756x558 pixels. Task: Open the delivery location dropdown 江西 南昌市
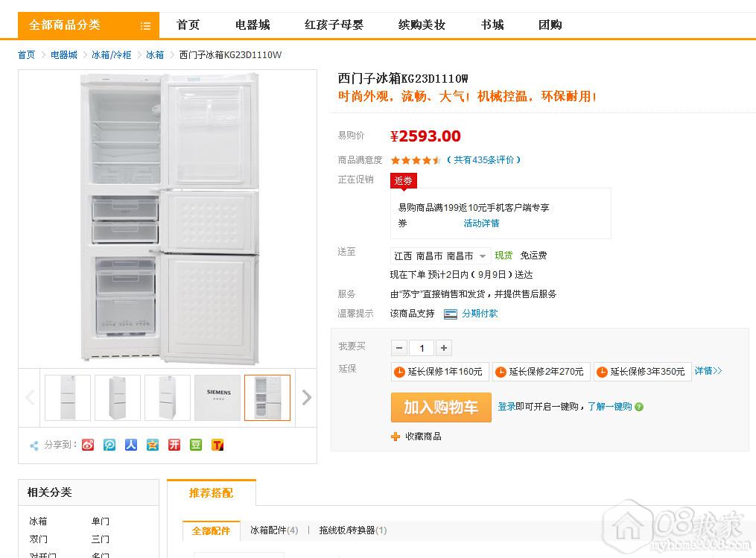(440, 256)
